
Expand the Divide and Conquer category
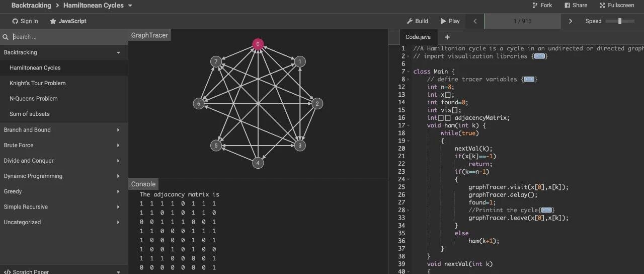[x=64, y=161]
